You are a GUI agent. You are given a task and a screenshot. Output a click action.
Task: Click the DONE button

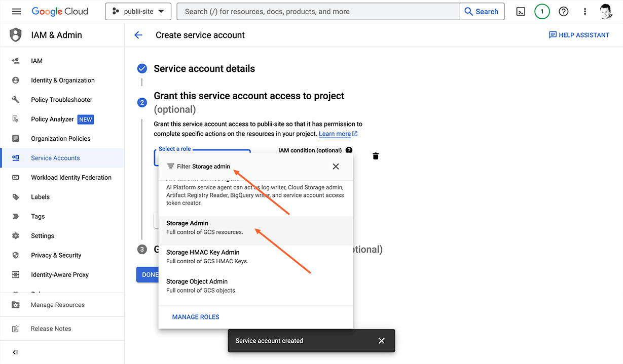[x=149, y=274]
